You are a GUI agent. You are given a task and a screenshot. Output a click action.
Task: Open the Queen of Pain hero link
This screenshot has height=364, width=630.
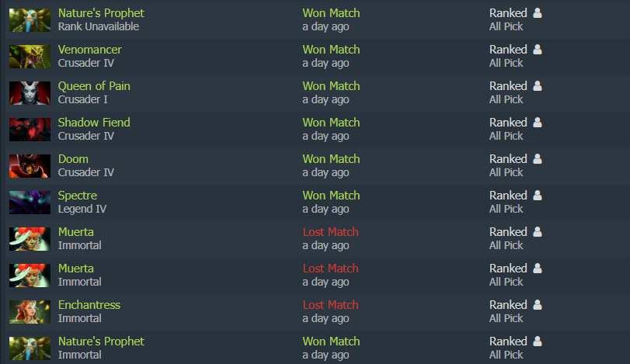click(x=94, y=86)
